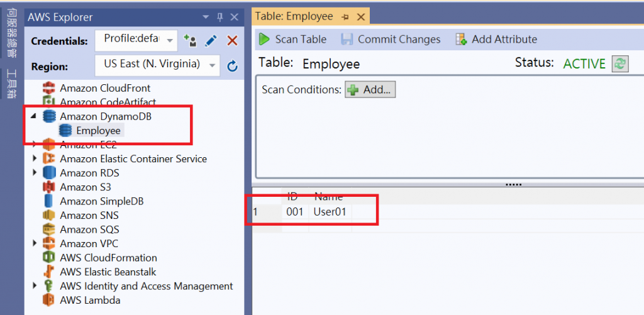The width and height of the screenshot is (644, 315).
Task: Select the Amazon S3 icon
Action: [x=49, y=187]
